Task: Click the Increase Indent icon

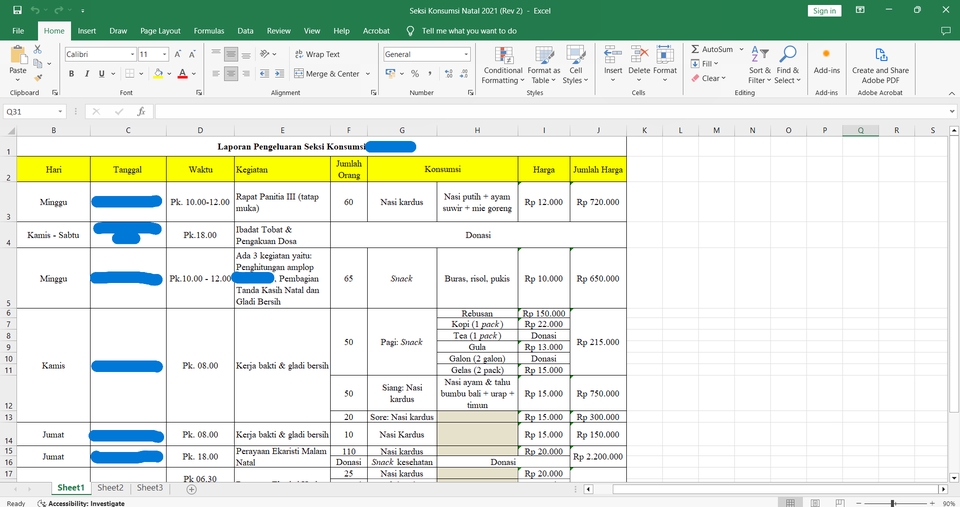Action: pos(279,73)
